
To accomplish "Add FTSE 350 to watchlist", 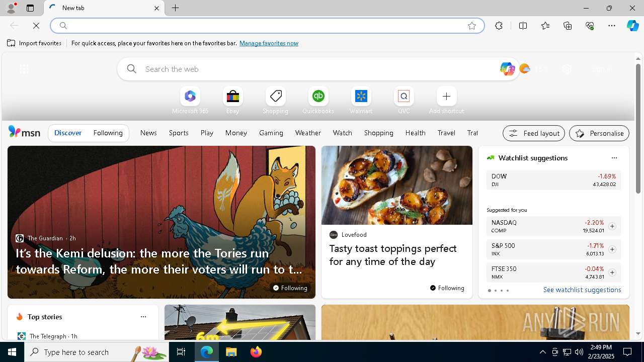I will (x=612, y=273).
